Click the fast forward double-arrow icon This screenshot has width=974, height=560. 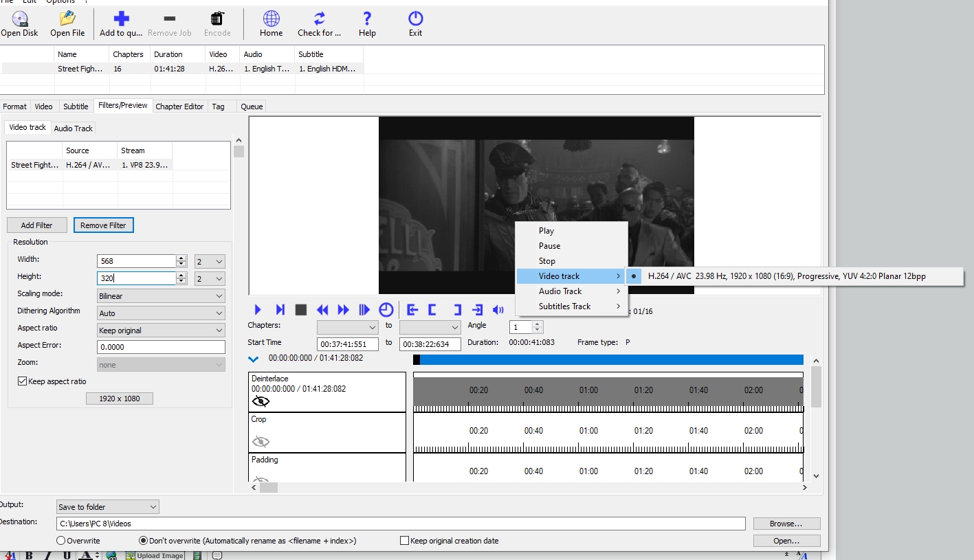[343, 310]
